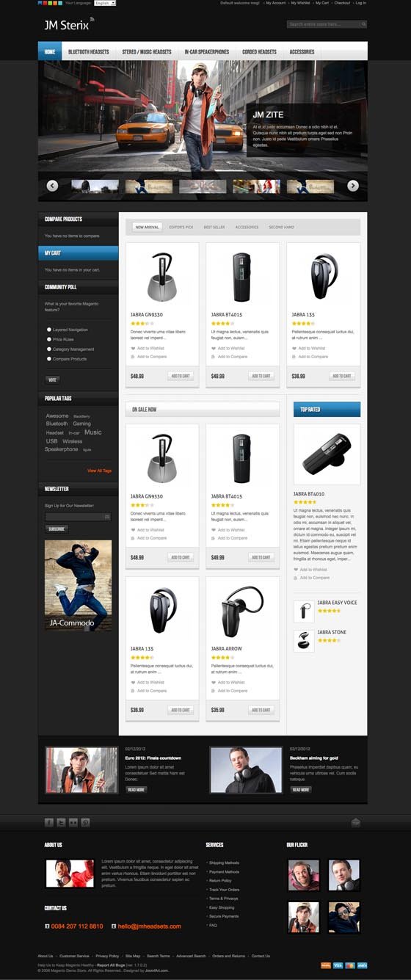Image resolution: width=411 pixels, height=980 pixels.
Task: Click the back-to-top arrow icon in footer
Action: point(356,822)
